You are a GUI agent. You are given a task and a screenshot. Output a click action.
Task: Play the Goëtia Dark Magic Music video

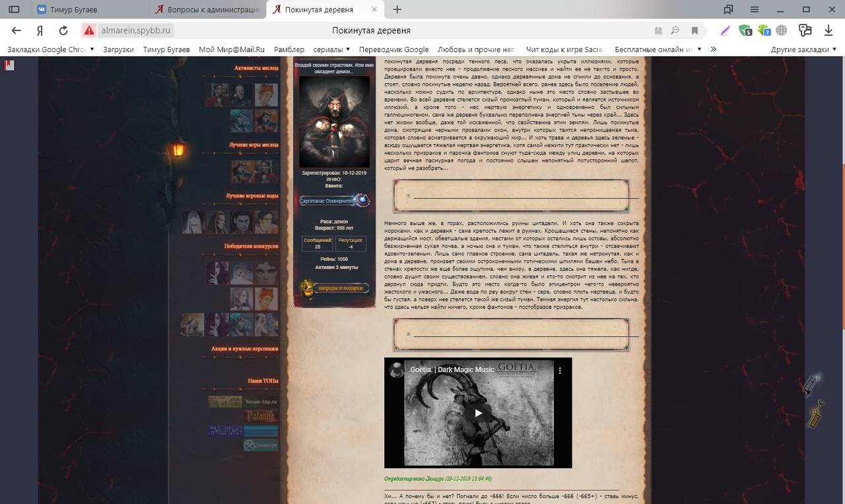coord(478,413)
